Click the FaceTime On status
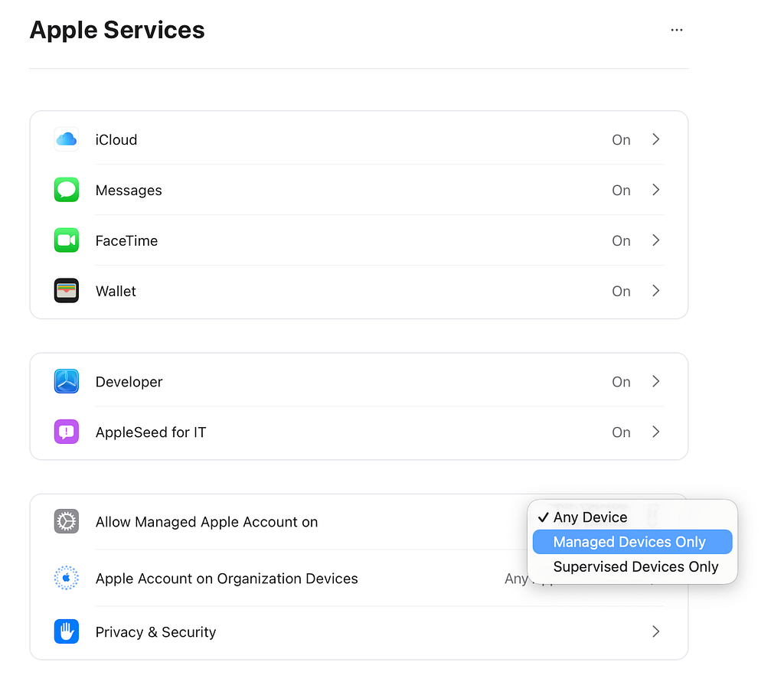The width and height of the screenshot is (784, 685). coord(621,241)
